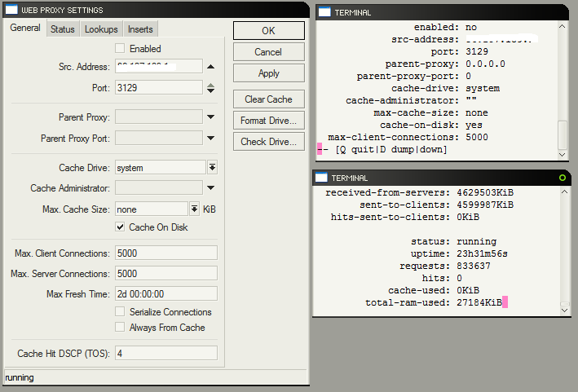
Task: Open the Max. Cache Size dropdown
Action: click(194, 209)
